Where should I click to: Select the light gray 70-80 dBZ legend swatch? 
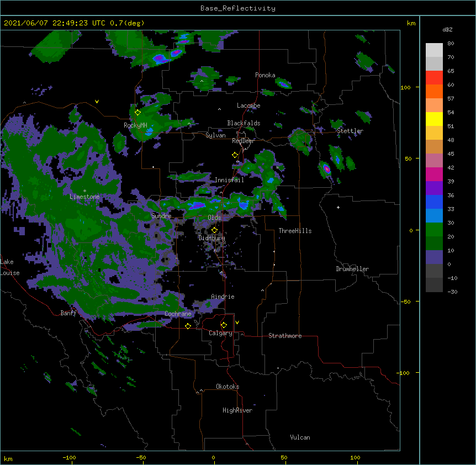click(434, 50)
